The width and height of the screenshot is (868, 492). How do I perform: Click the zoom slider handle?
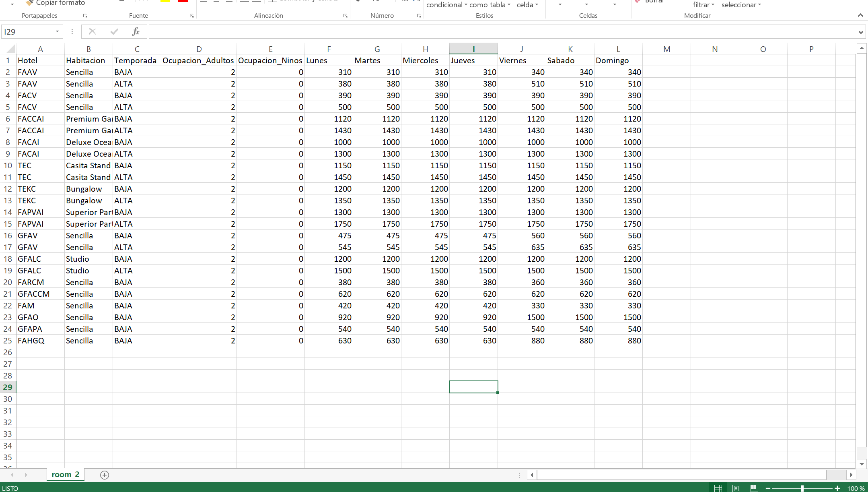tap(802, 488)
